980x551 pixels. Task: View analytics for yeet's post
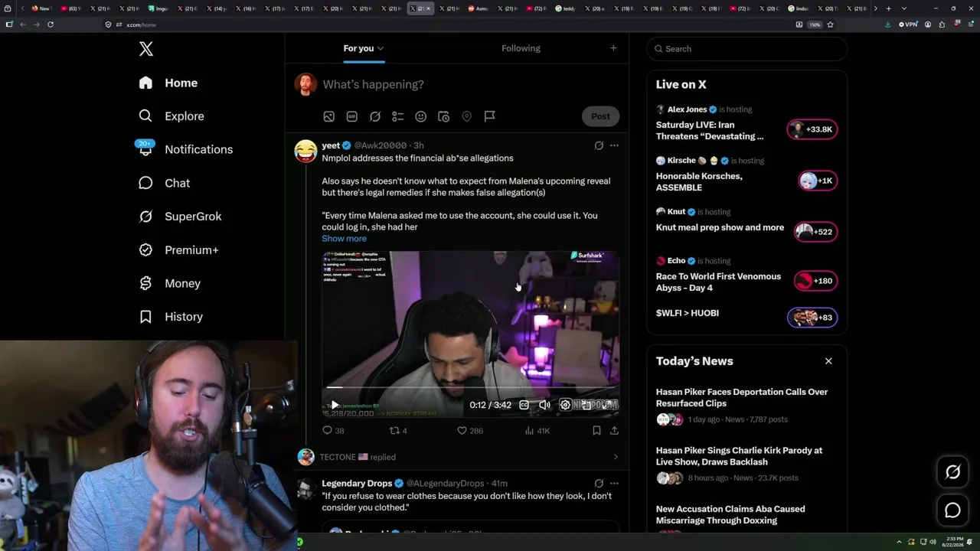[x=537, y=431]
